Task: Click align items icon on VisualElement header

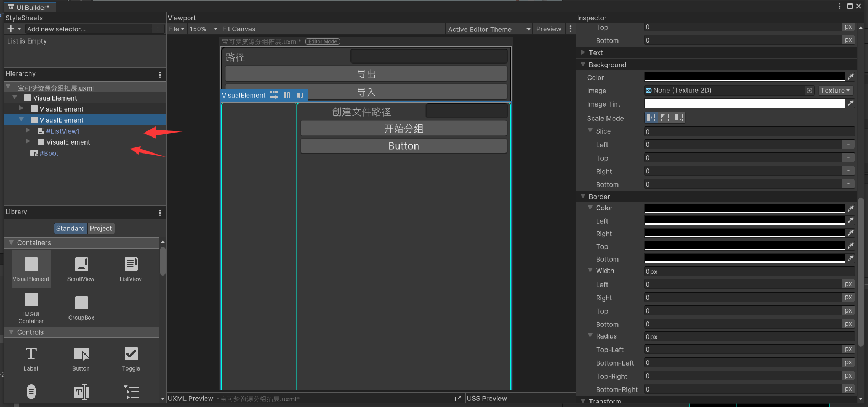Action: [x=287, y=95]
